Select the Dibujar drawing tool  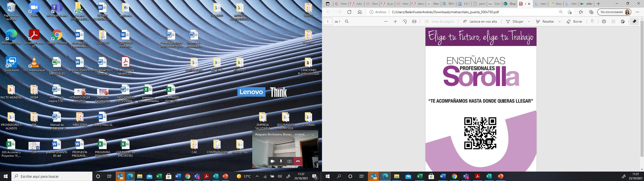pos(515,21)
